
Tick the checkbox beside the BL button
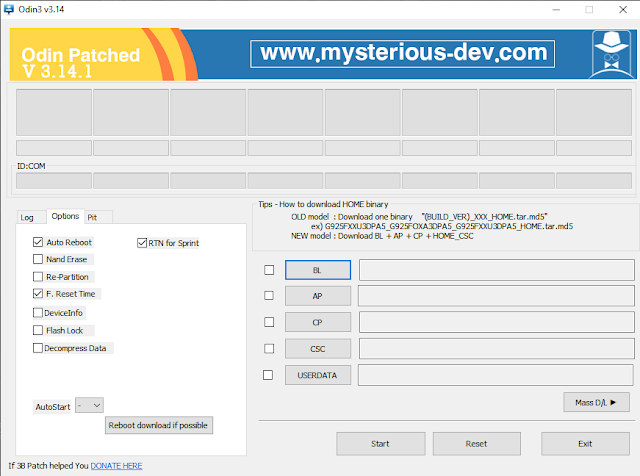click(268, 270)
